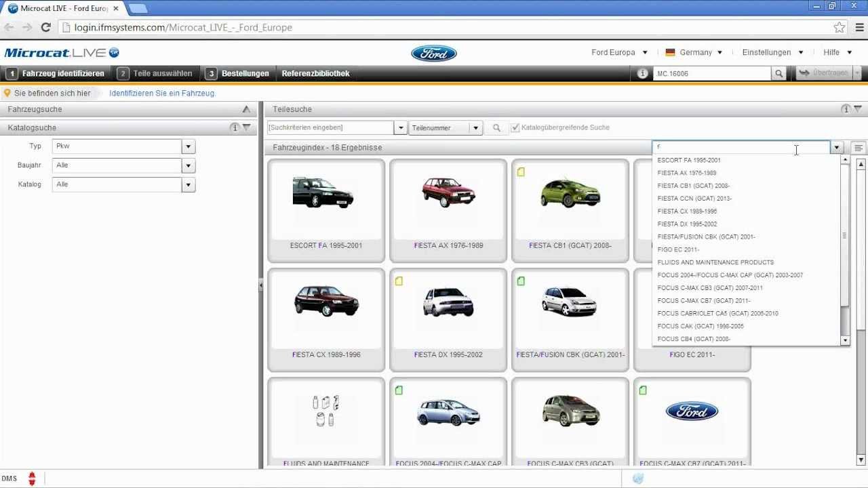Toggle list view icon beside index filter
The height and width of the screenshot is (488, 868).
pos(859,148)
